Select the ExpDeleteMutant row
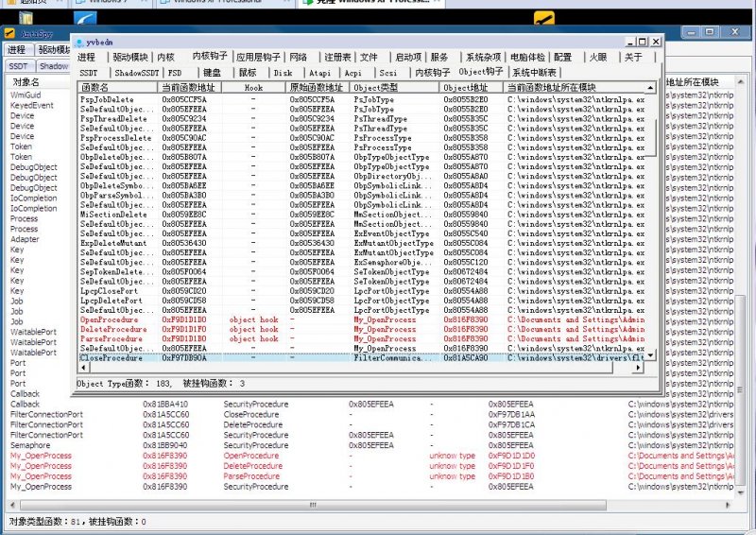Image resolution: width=756 pixels, height=535 pixels. [362, 243]
